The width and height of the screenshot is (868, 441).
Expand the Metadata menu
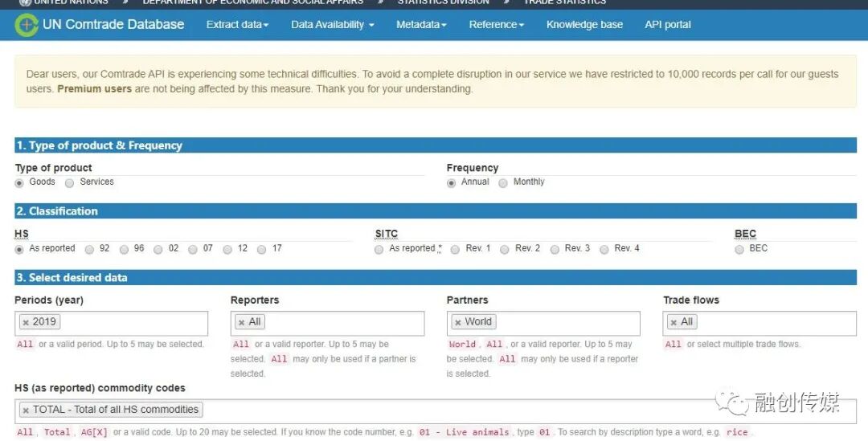pos(421,25)
